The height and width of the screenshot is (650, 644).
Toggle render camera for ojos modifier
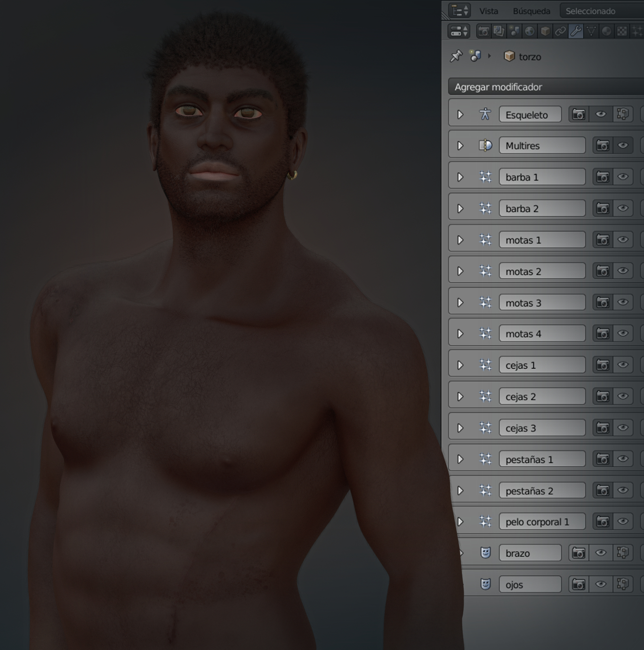[x=579, y=585]
